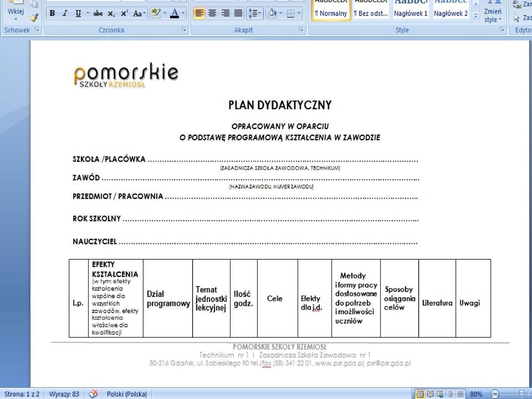Click the Replace (ab-ac) icon
The height and width of the screenshot is (399, 532).
point(517,4)
